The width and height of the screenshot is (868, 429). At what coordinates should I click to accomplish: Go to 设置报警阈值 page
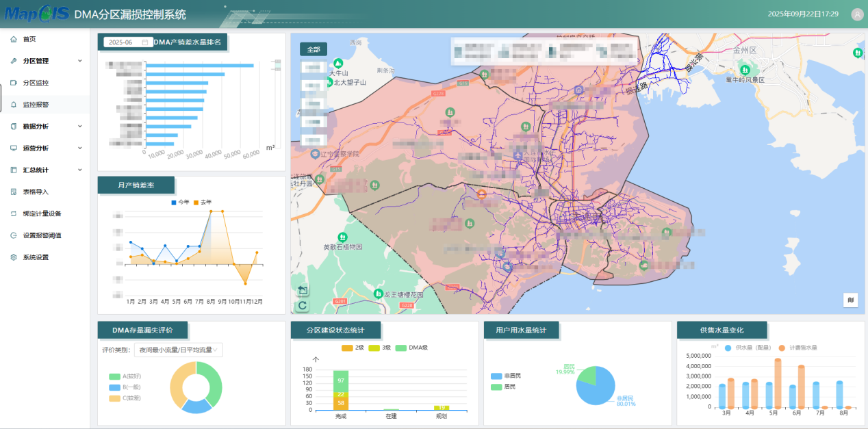point(41,235)
